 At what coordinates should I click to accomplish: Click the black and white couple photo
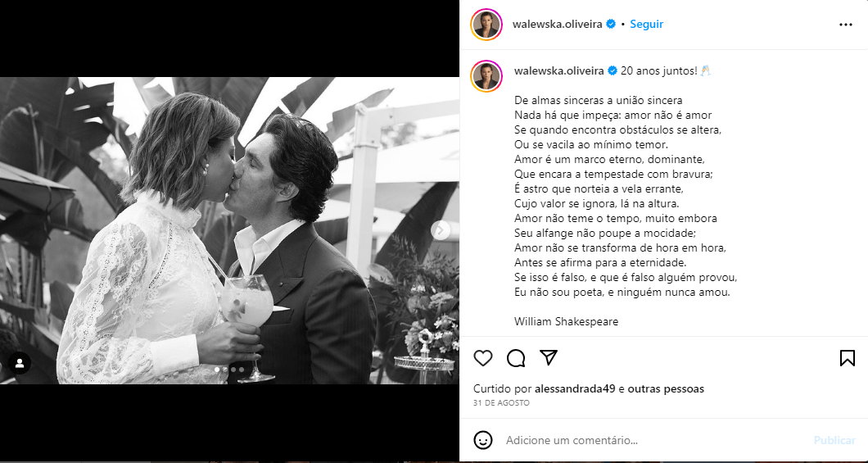230,230
